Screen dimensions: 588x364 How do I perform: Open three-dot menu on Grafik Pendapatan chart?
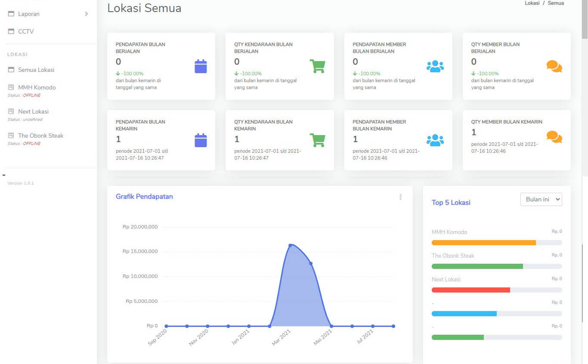click(x=400, y=197)
